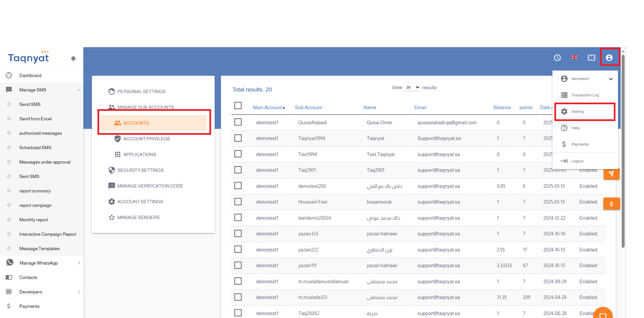
Task: Sort table by Email column header
Action: [x=420, y=108]
